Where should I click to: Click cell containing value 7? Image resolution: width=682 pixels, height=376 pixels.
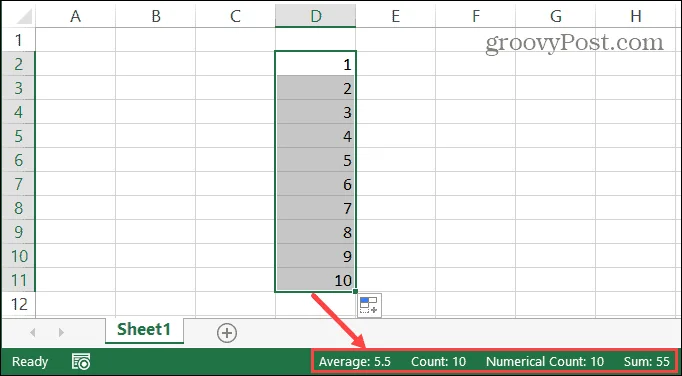click(x=315, y=208)
